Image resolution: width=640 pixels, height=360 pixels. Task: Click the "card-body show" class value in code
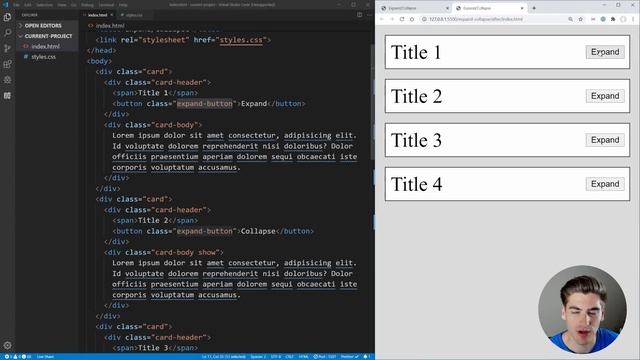187,252
